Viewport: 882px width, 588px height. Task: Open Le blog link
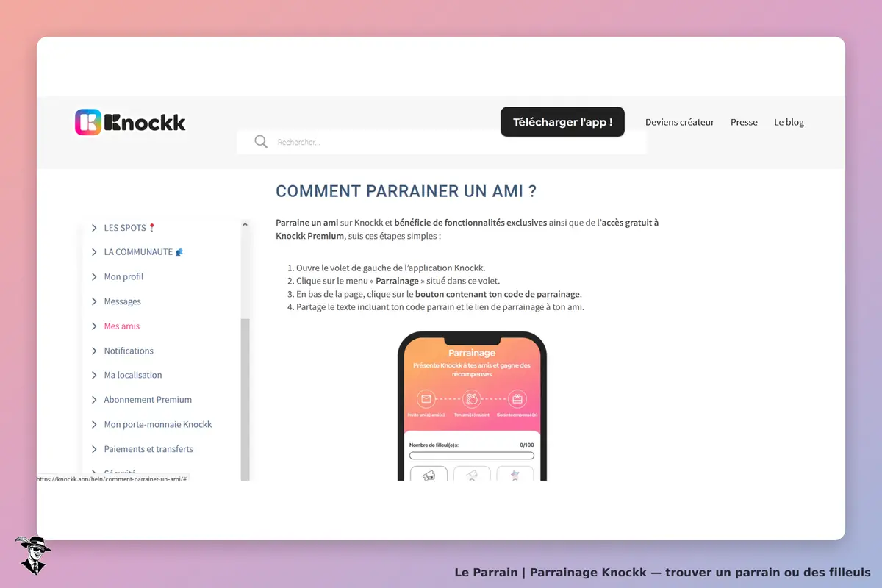(x=789, y=122)
